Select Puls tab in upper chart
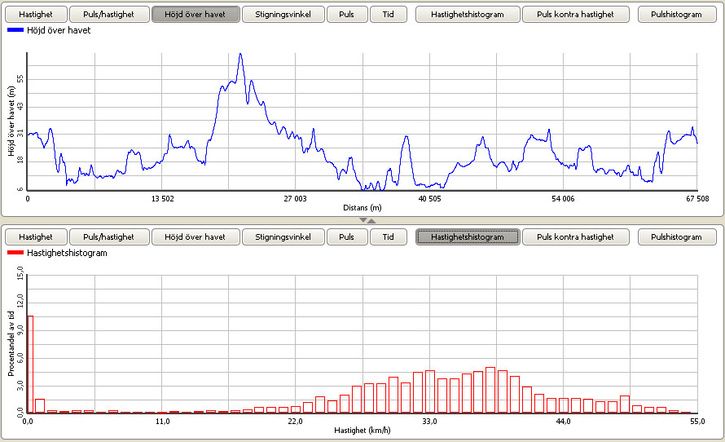 tap(347, 14)
